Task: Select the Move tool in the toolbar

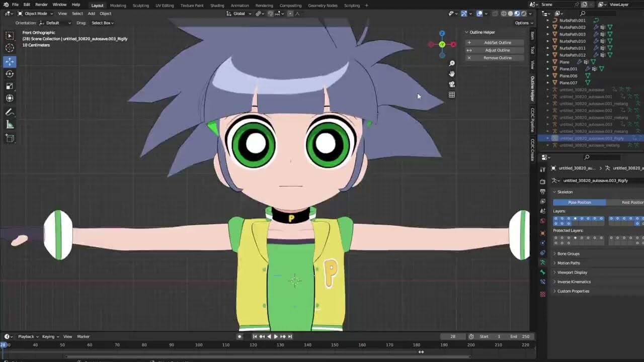Action: click(10, 61)
